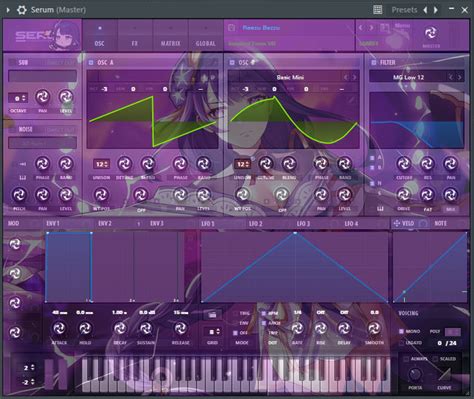
Task: Click OSC B blend knob
Action: pos(289,164)
